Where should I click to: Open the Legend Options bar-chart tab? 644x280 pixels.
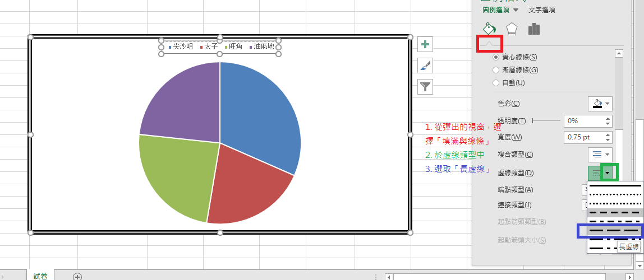pos(534,29)
